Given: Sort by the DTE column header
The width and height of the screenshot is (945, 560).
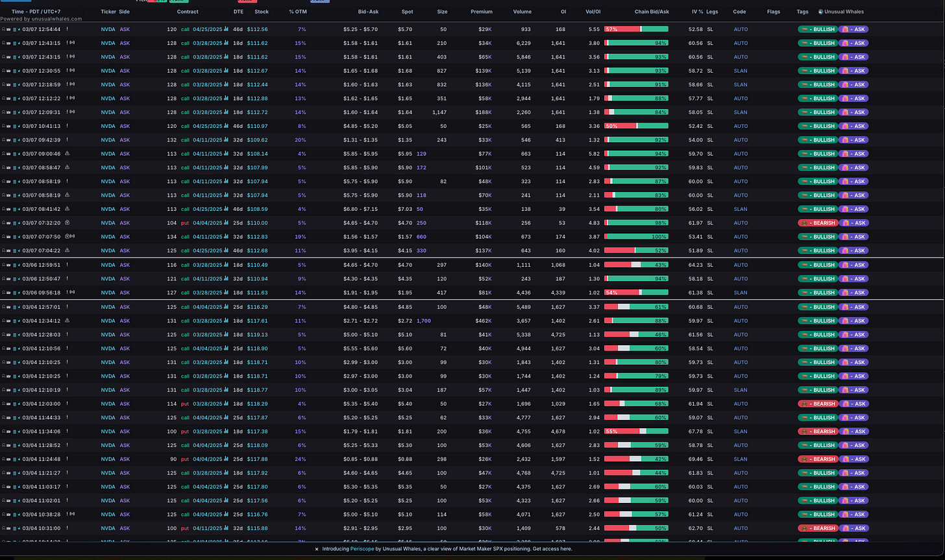Looking at the screenshot, I should click(239, 12).
